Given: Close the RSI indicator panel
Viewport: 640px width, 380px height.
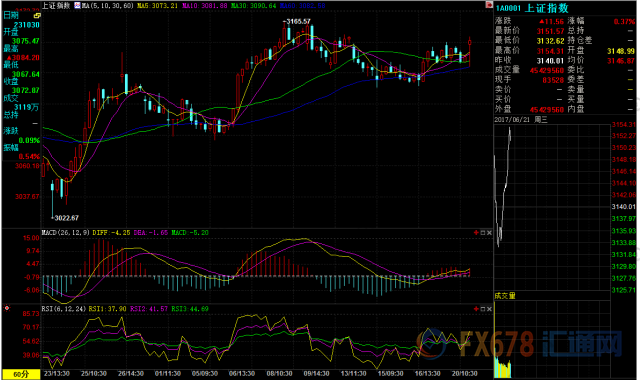Looking at the screenshot, I should pyautogui.click(x=489, y=309).
